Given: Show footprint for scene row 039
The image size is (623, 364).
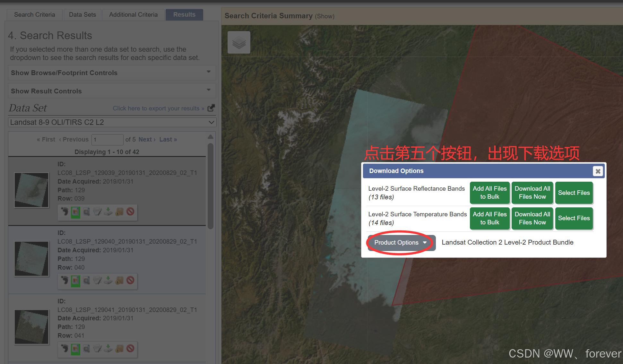Looking at the screenshot, I should [65, 212].
